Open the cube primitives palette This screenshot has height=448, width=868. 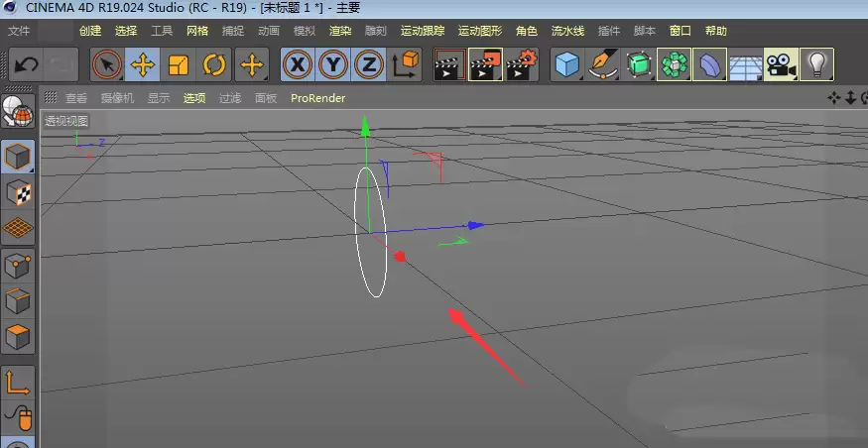[566, 65]
